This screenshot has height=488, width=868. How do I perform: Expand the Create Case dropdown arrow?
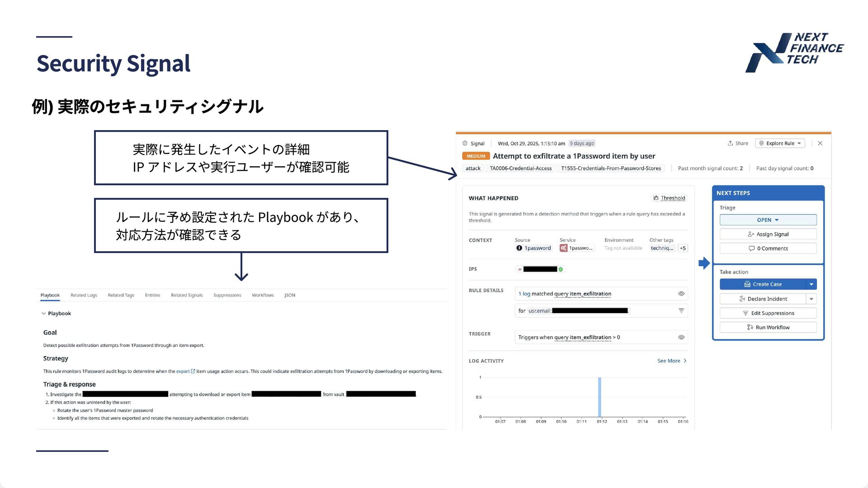click(811, 284)
